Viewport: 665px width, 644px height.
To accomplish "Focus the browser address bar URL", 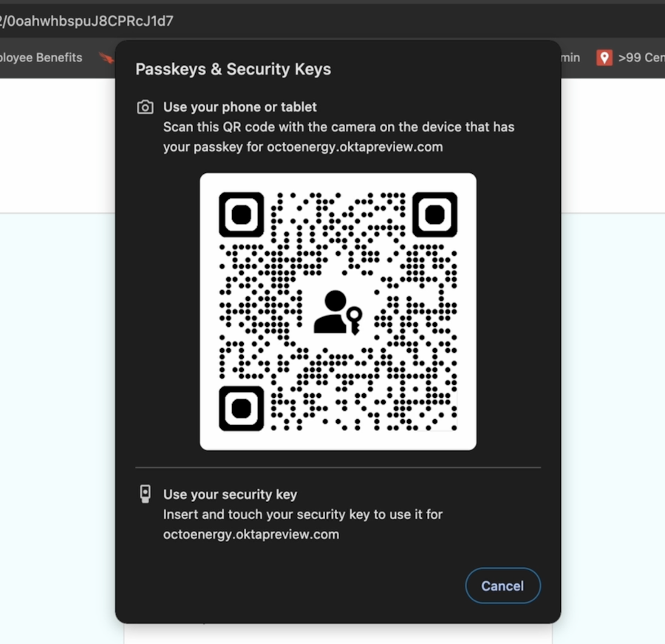I will coord(89,21).
